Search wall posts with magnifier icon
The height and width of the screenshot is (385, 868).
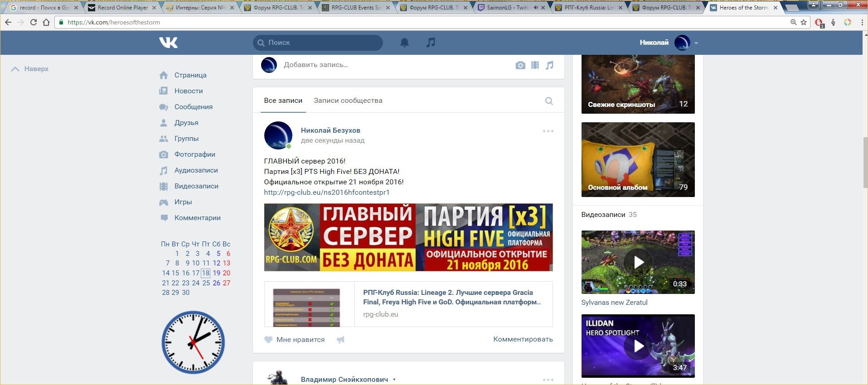pos(549,101)
